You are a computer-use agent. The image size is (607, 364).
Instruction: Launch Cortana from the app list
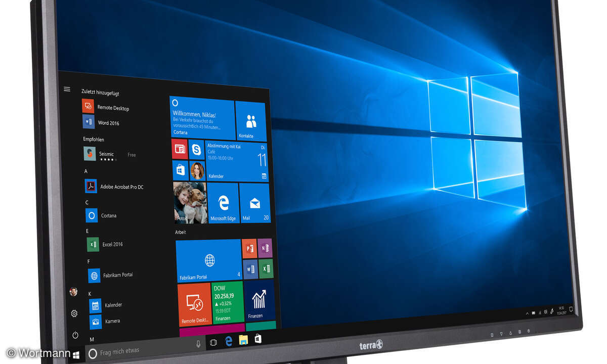coord(102,215)
